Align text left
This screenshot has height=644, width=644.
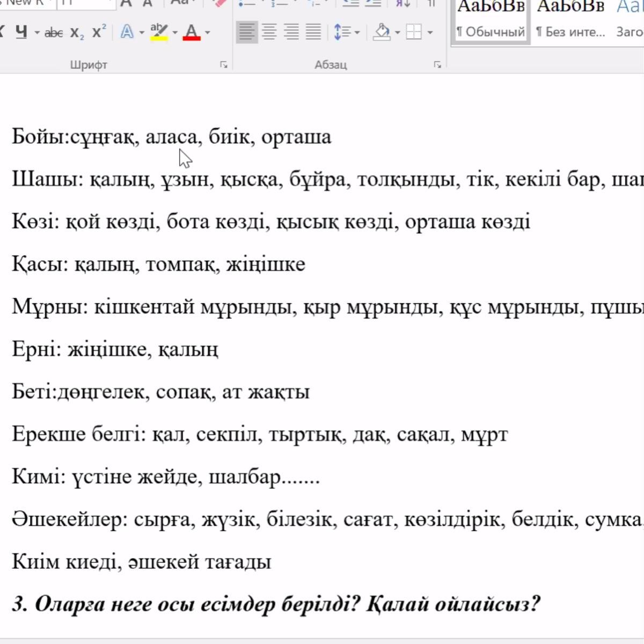coord(247,33)
